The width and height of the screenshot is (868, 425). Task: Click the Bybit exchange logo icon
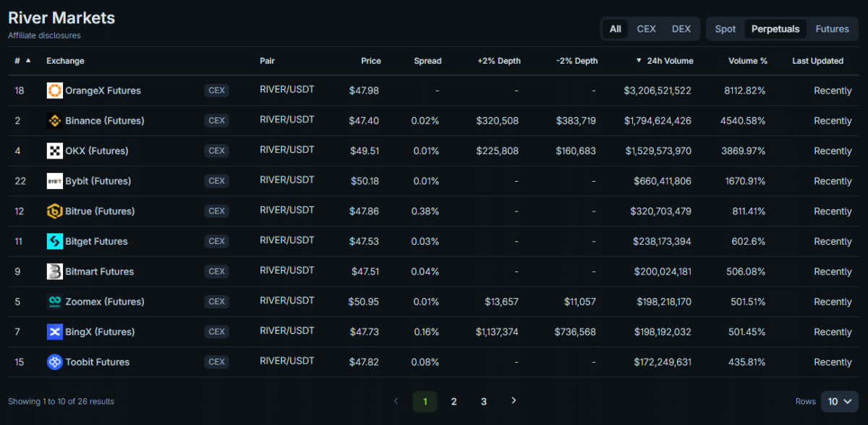[x=55, y=180]
